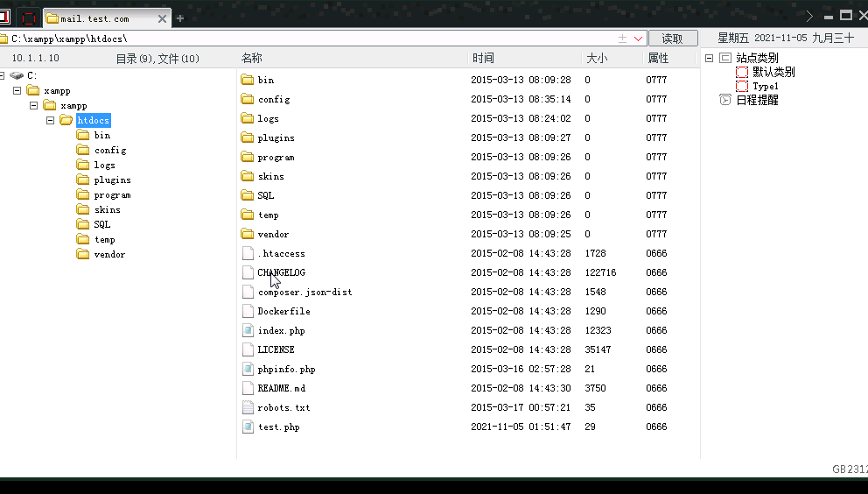Screen dimensions: 868x494
Task: Click test.php file icon
Action: tap(248, 427)
